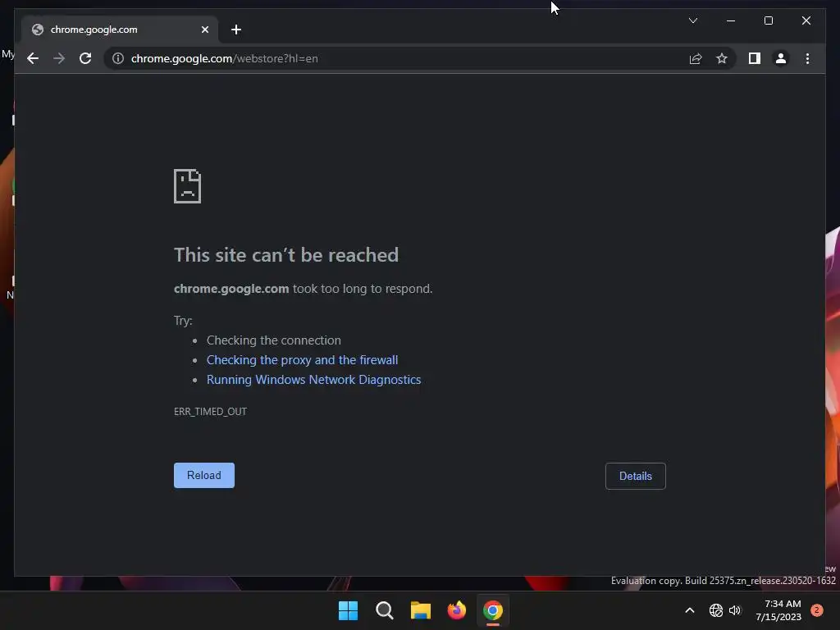This screenshot has height=630, width=840.
Task: Open network status tray icon
Action: (x=715, y=610)
